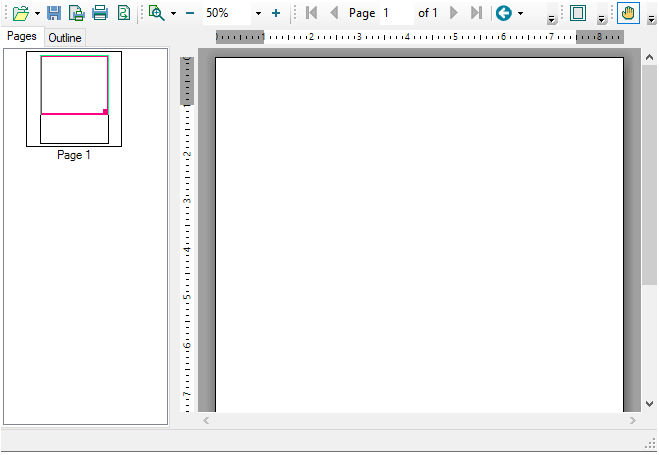This screenshot has width=659, height=455.
Task: Toggle the single page view button
Action: pos(577,14)
